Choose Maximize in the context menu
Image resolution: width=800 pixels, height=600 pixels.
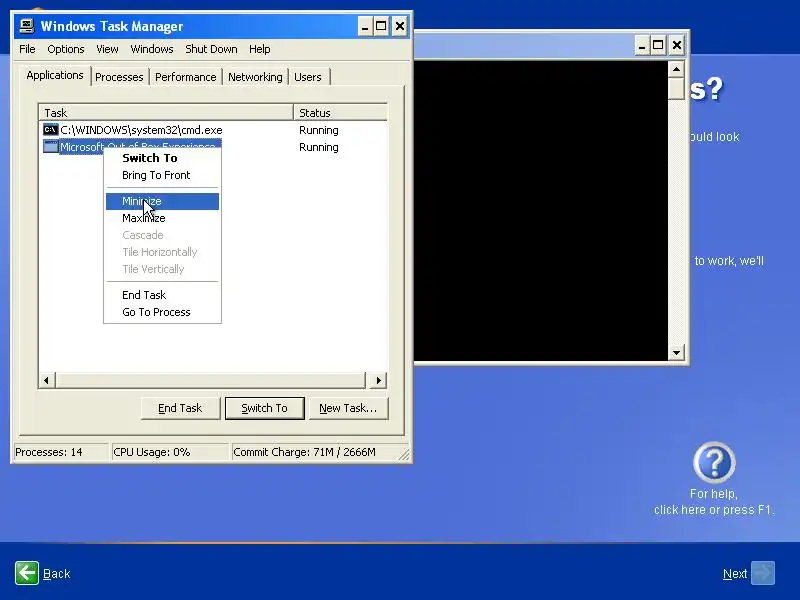pos(162,218)
